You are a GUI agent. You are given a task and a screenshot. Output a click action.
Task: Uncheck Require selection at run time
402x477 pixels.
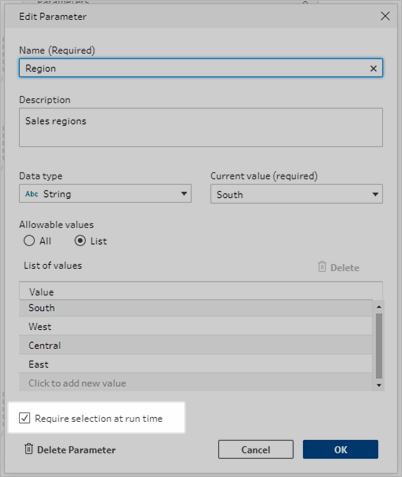coord(24,418)
